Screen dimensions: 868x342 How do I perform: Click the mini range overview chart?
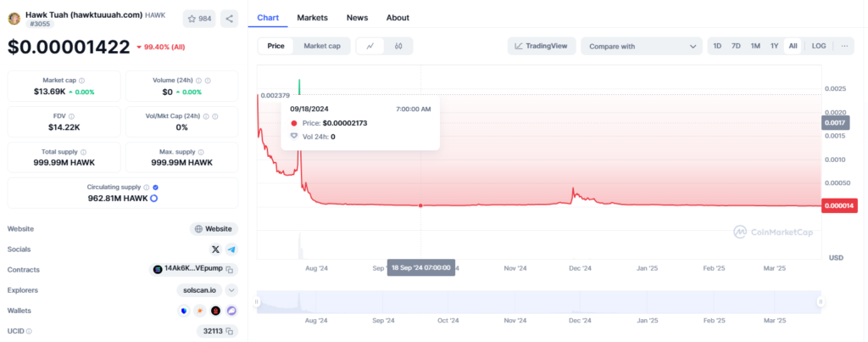(538, 301)
